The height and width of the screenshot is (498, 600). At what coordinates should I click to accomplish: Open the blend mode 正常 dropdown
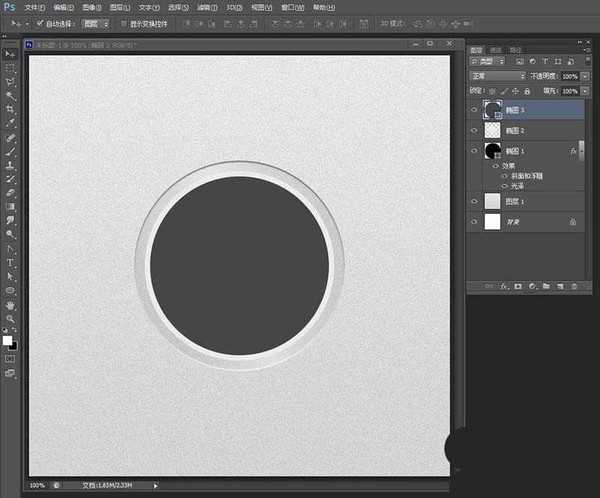498,75
